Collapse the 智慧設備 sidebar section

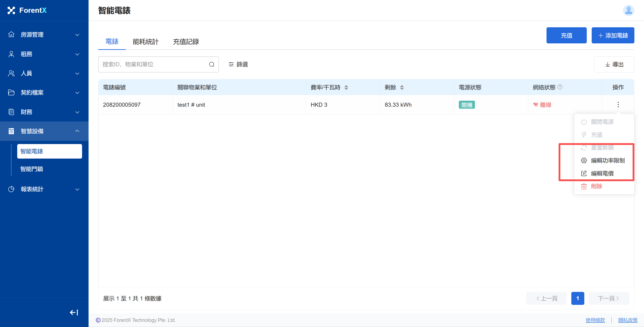(x=44, y=131)
